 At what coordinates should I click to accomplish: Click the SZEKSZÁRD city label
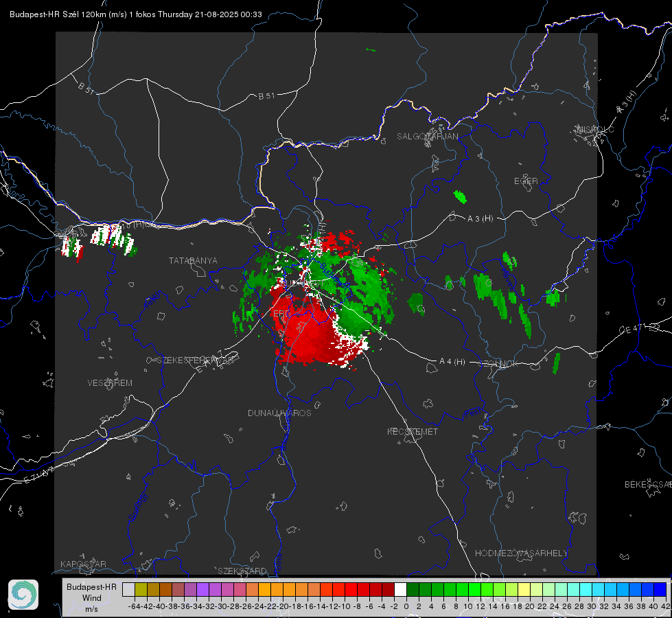point(242,571)
